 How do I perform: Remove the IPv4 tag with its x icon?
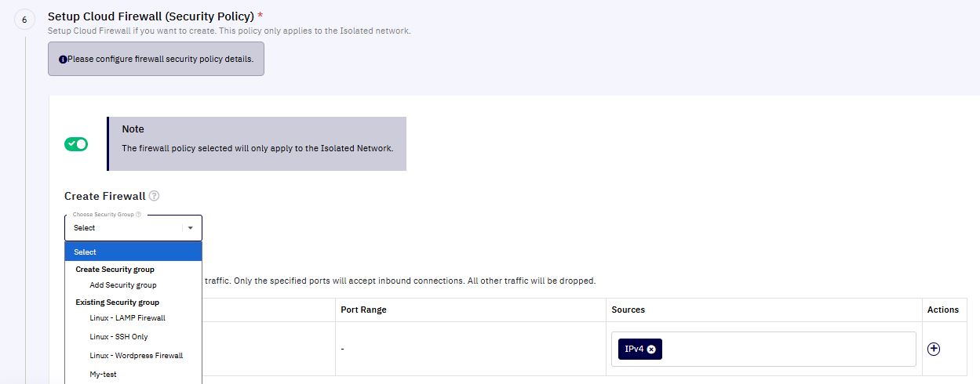[651, 350]
